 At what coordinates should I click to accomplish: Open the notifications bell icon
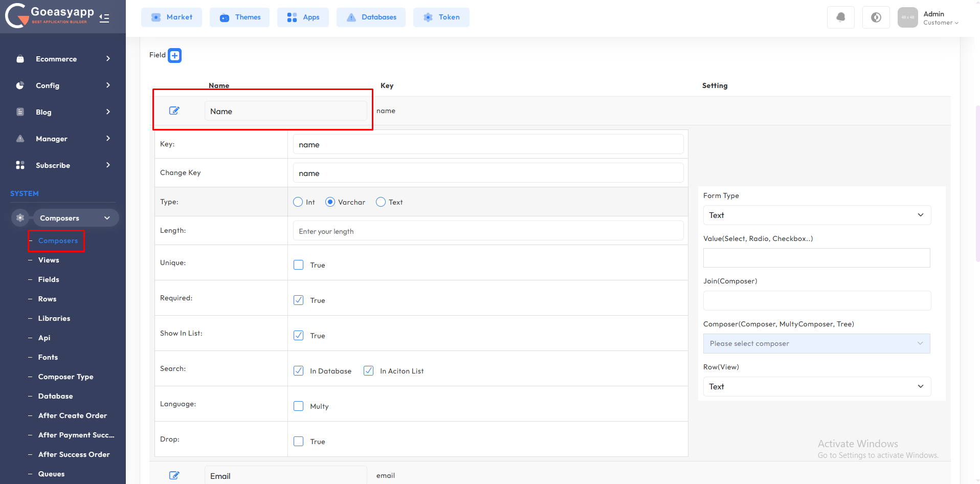[x=840, y=17]
